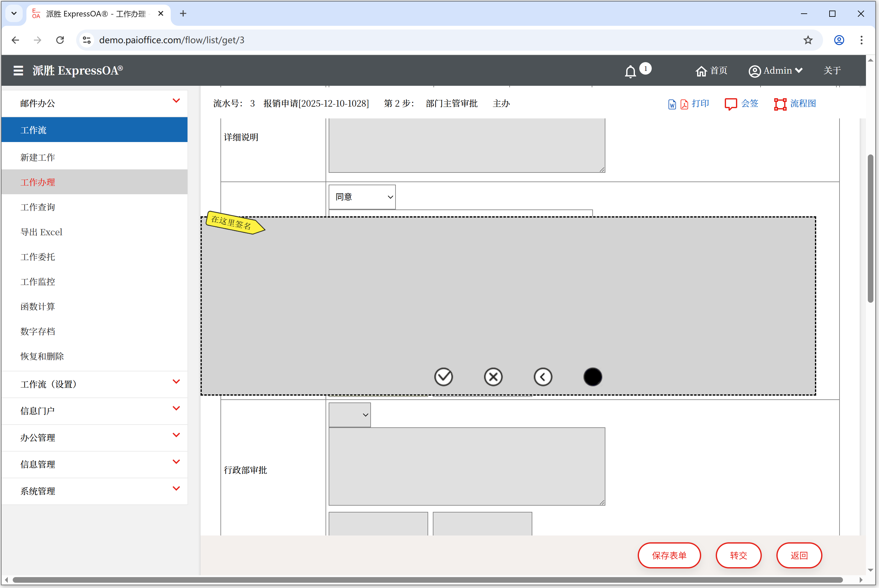Toggle the hamburger sidebar menu
Image resolution: width=879 pixels, height=588 pixels.
point(18,71)
